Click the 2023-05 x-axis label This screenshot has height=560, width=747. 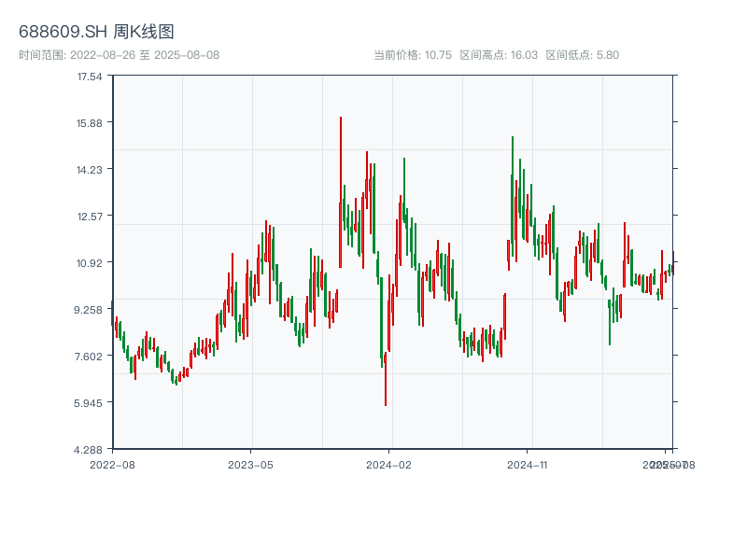(x=250, y=465)
